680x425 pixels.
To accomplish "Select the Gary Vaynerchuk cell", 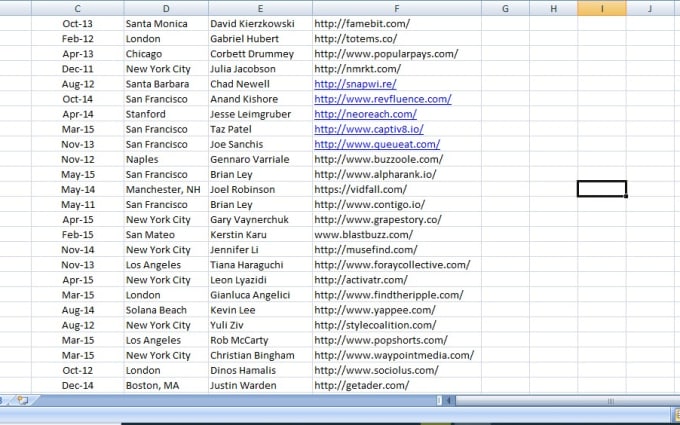I will coord(260,219).
